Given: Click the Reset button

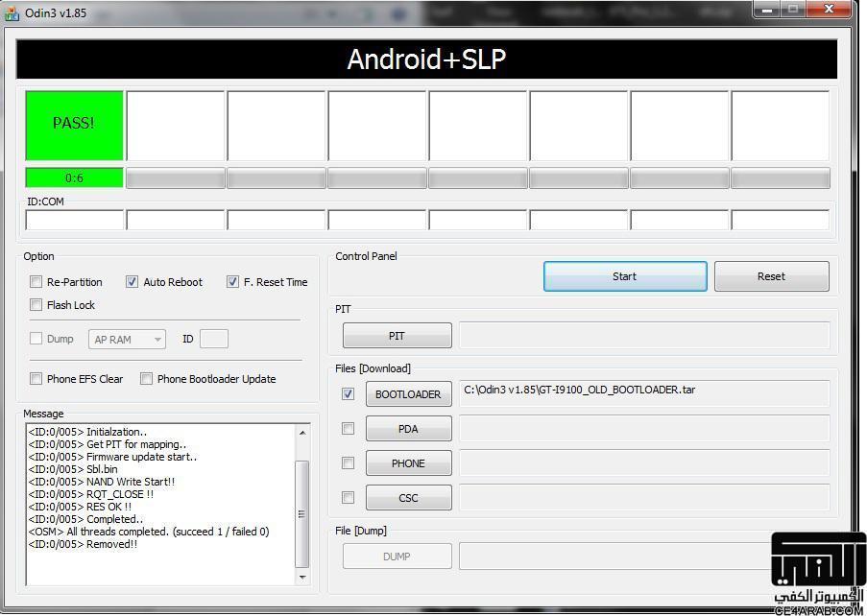Looking at the screenshot, I should coord(771,276).
